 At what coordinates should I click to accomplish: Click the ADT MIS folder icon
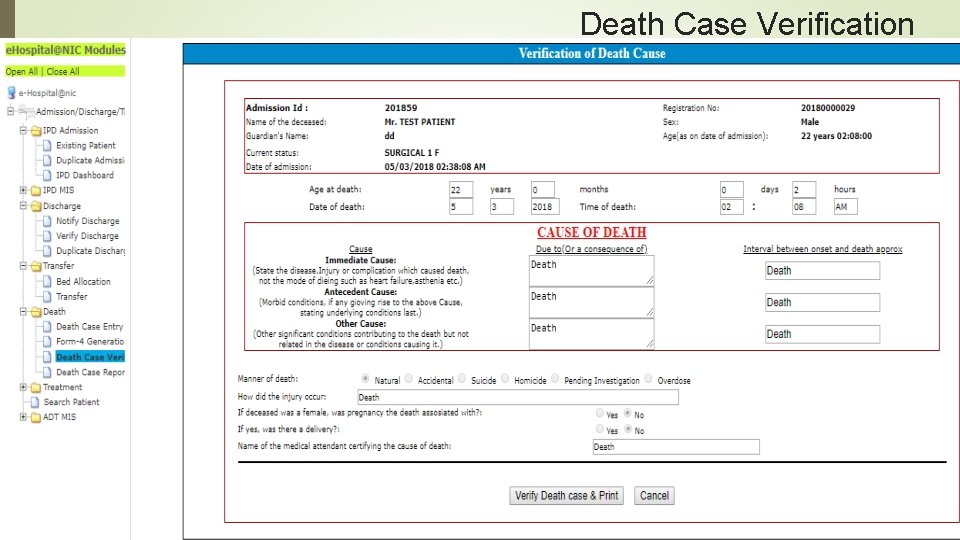36,417
